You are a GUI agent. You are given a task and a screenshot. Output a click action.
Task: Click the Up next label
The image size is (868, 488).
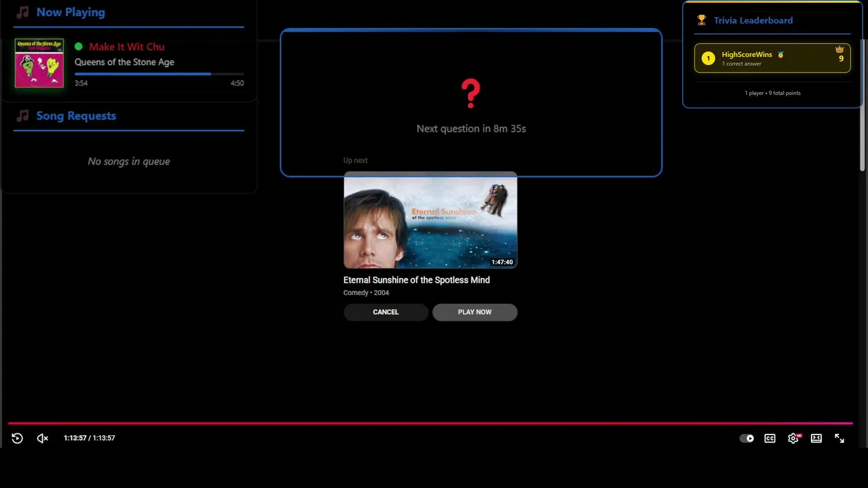click(x=355, y=161)
